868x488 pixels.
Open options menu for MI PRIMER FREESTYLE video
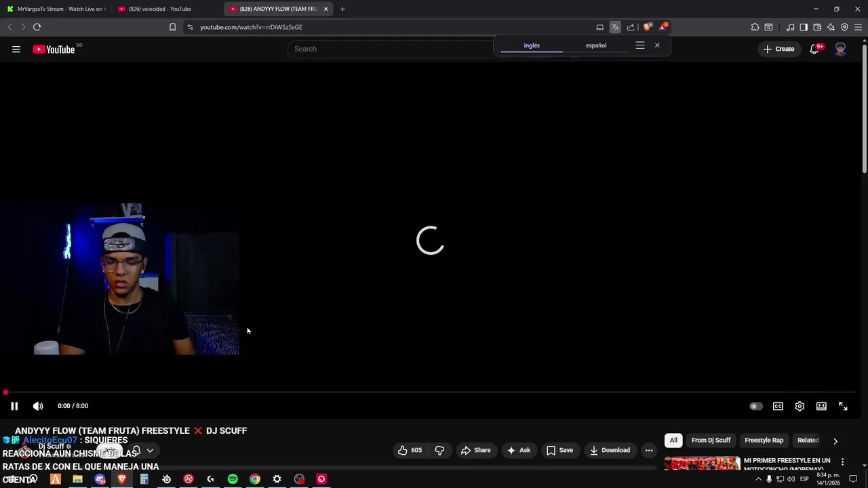pos(842,462)
